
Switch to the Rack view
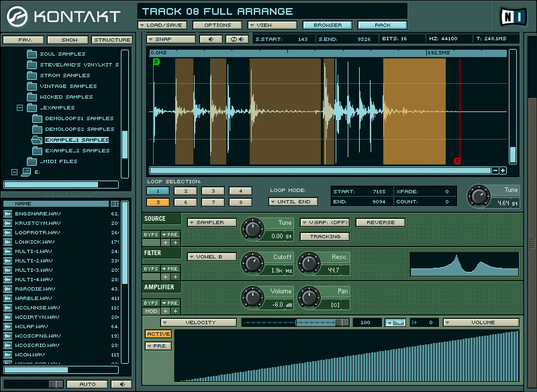point(383,25)
